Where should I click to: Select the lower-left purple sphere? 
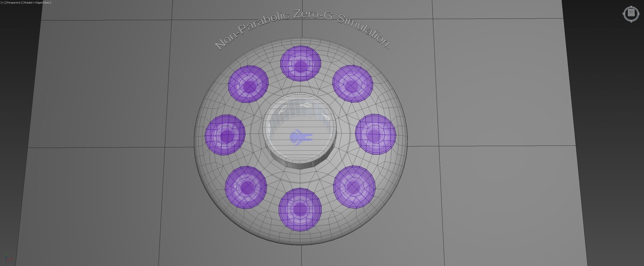pos(246,187)
